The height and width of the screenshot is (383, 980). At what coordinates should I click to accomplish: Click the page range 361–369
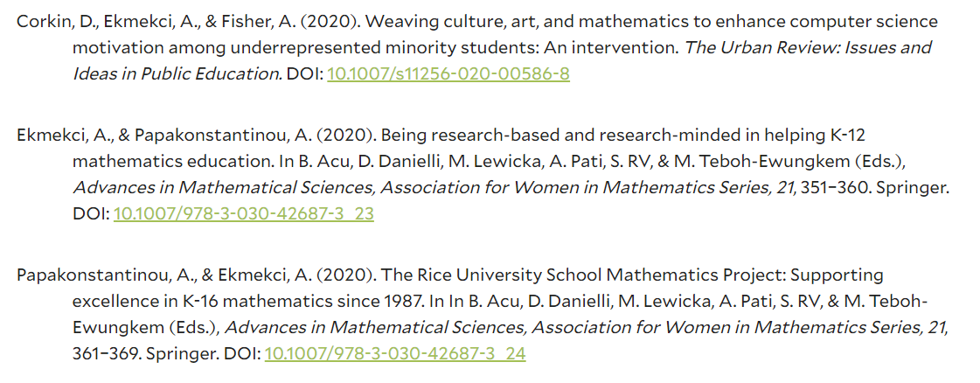point(107,353)
